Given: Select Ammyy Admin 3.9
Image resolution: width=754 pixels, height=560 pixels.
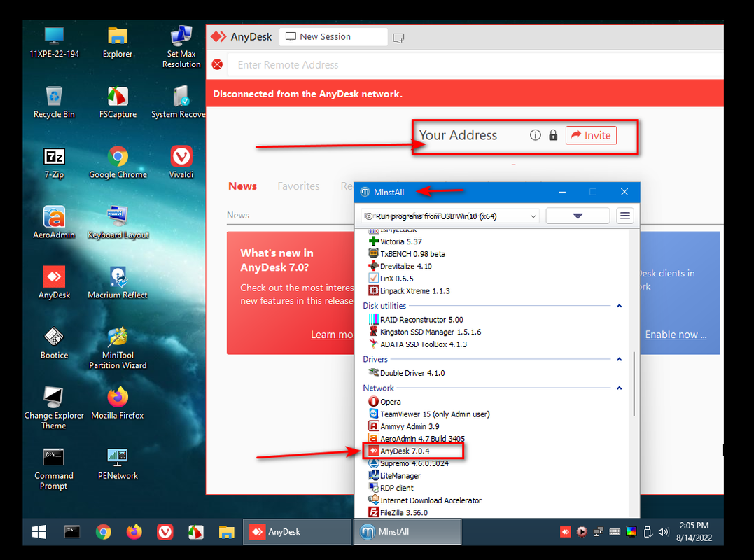Looking at the screenshot, I should tap(404, 426).
